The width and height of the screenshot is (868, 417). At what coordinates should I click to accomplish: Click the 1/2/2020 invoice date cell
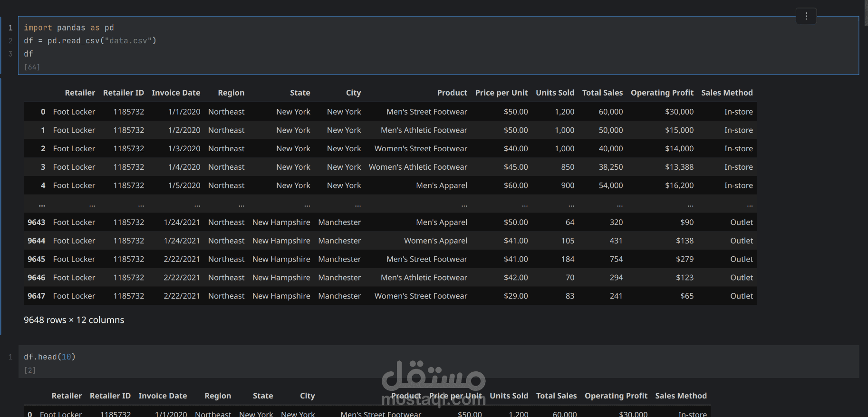184,130
